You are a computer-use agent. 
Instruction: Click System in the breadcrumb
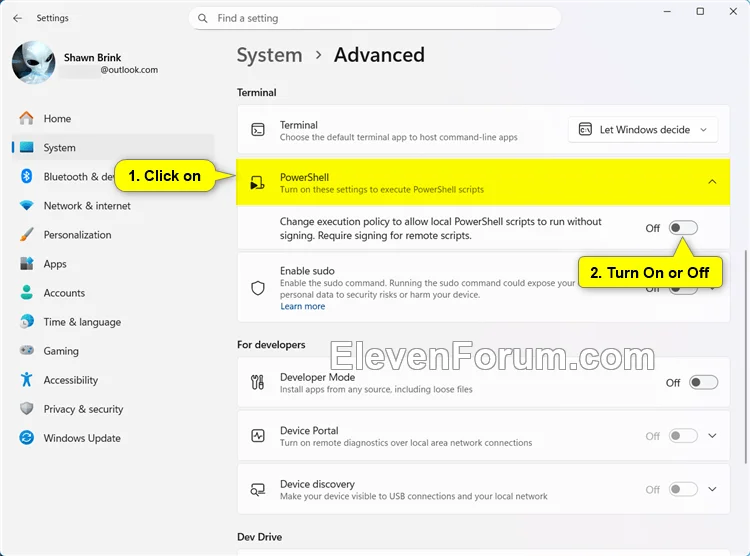pos(270,55)
